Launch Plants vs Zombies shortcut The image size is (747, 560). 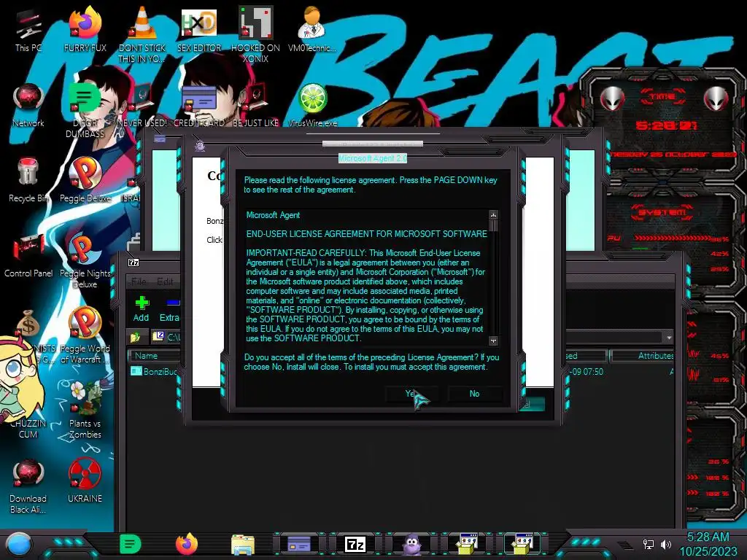click(x=85, y=411)
